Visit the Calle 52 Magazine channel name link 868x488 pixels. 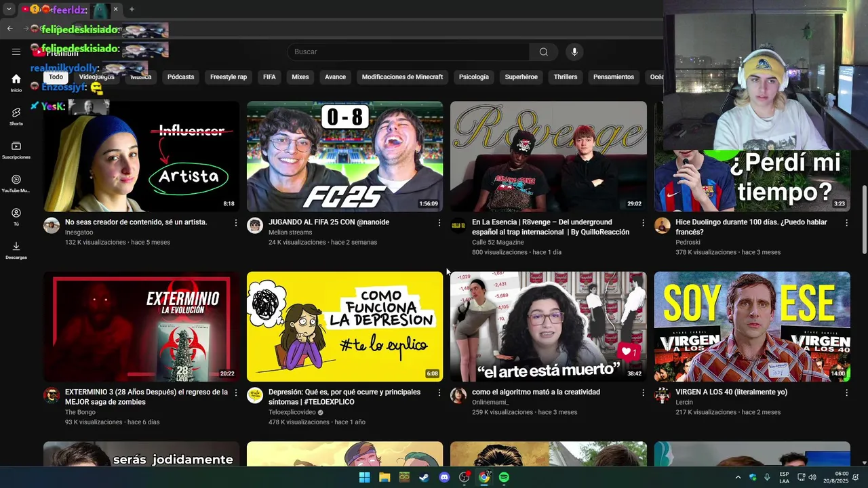498,242
